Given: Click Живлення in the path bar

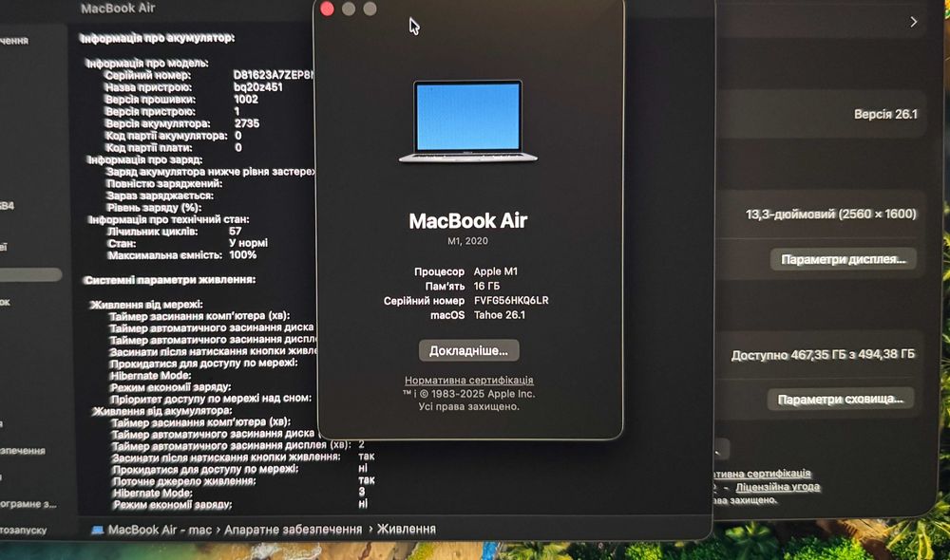Looking at the screenshot, I should pyautogui.click(x=406, y=529).
